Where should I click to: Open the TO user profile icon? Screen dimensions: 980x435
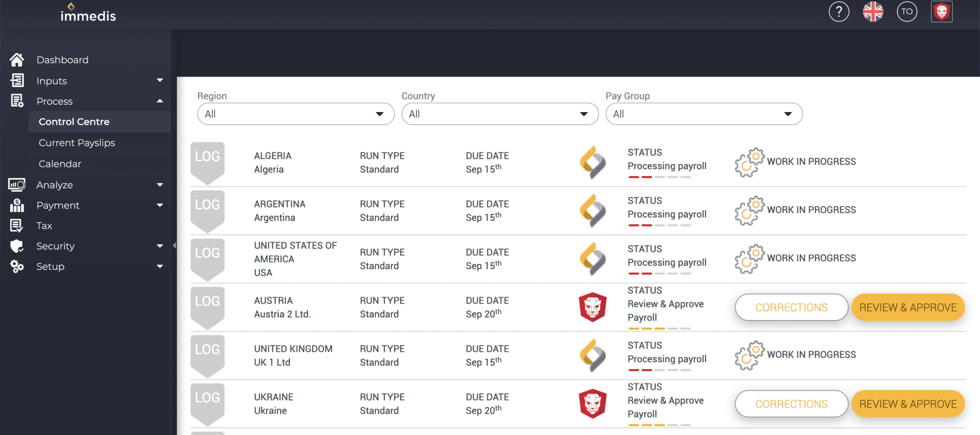pyautogui.click(x=906, y=12)
